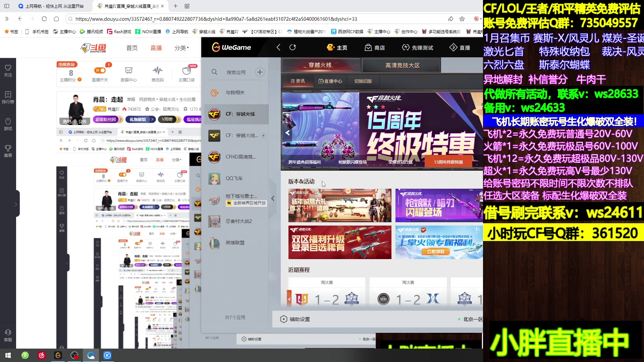Select the 北京一区 server region

click(471, 319)
